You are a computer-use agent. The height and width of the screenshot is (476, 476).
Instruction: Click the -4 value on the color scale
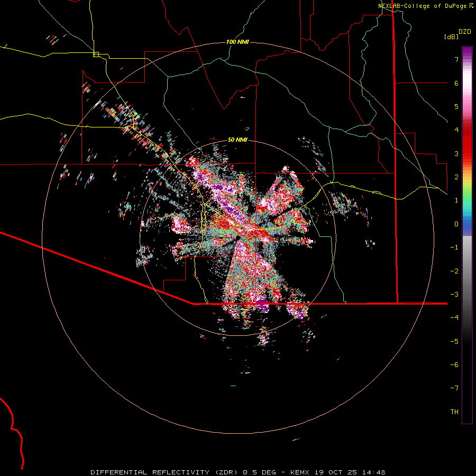pyautogui.click(x=454, y=318)
